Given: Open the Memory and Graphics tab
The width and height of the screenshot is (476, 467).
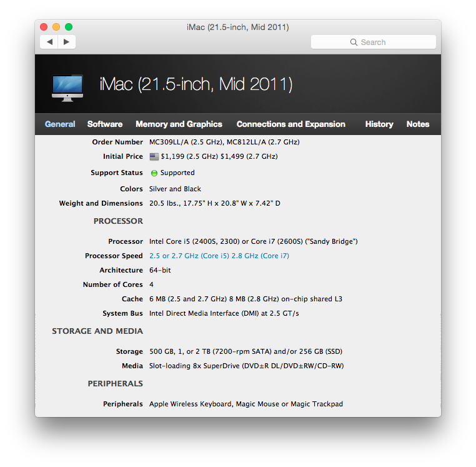Looking at the screenshot, I should pyautogui.click(x=179, y=124).
